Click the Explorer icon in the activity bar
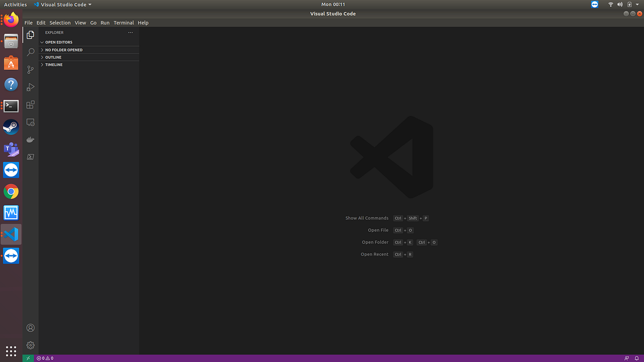The height and width of the screenshot is (362, 644). point(30,35)
